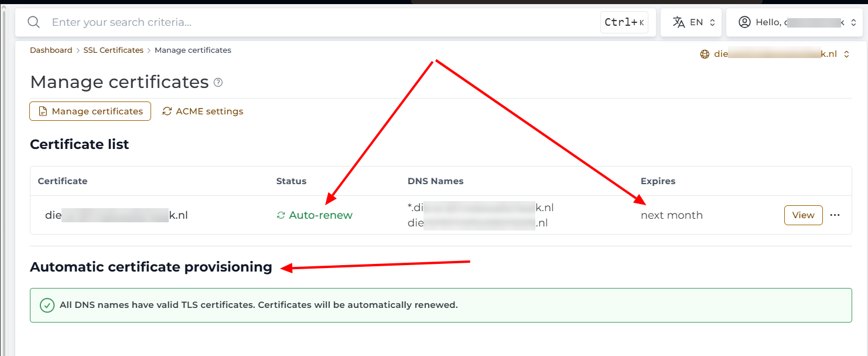Focus the search criteria input field

coord(323,22)
